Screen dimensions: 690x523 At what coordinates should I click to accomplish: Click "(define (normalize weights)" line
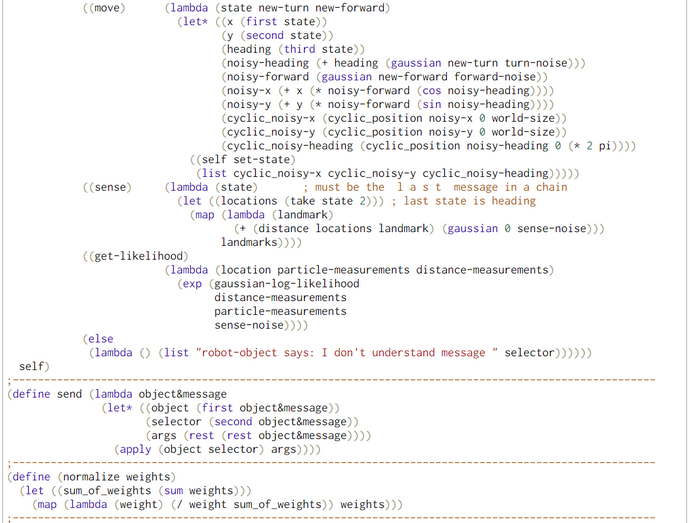click(x=92, y=477)
